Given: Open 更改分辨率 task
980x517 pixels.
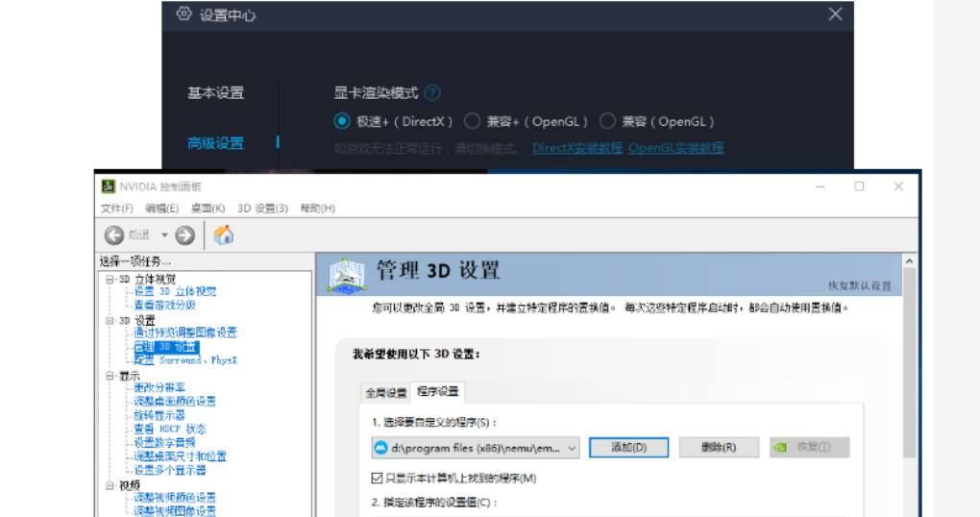Looking at the screenshot, I should [x=159, y=387].
